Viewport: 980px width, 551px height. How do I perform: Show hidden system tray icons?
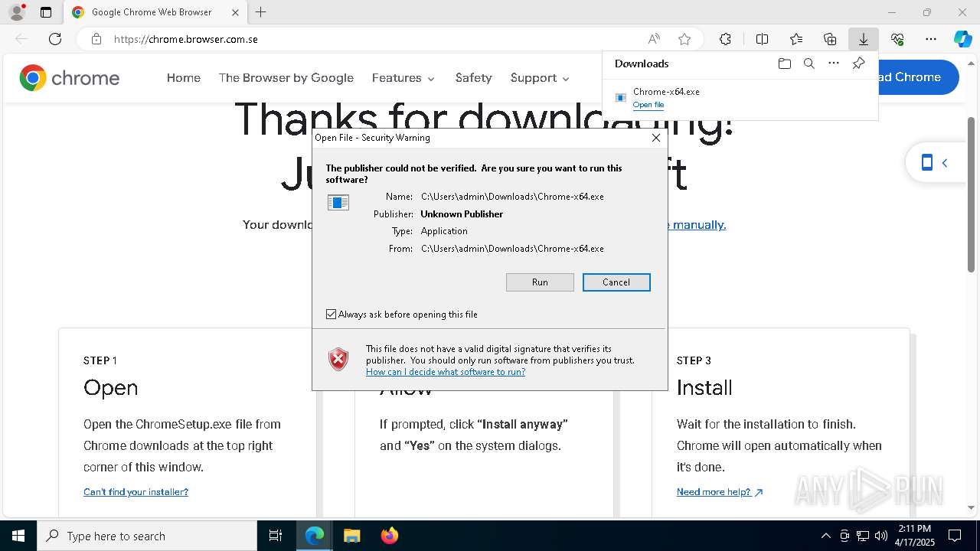click(825, 536)
